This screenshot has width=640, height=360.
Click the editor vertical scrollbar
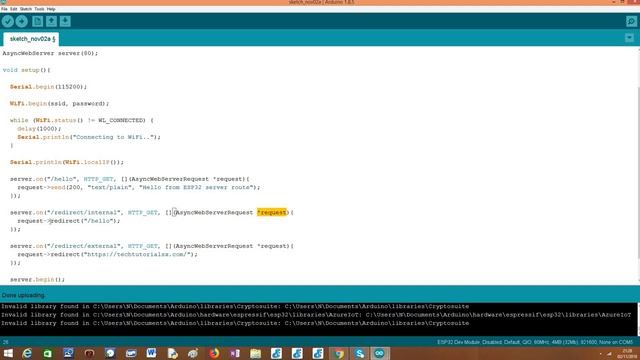click(638, 165)
